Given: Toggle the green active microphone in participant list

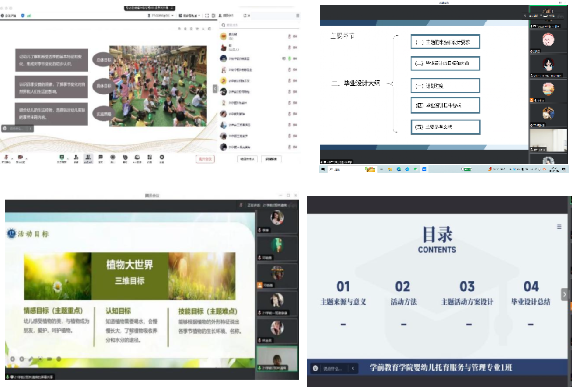Looking at the screenshot, I should 289,58.
